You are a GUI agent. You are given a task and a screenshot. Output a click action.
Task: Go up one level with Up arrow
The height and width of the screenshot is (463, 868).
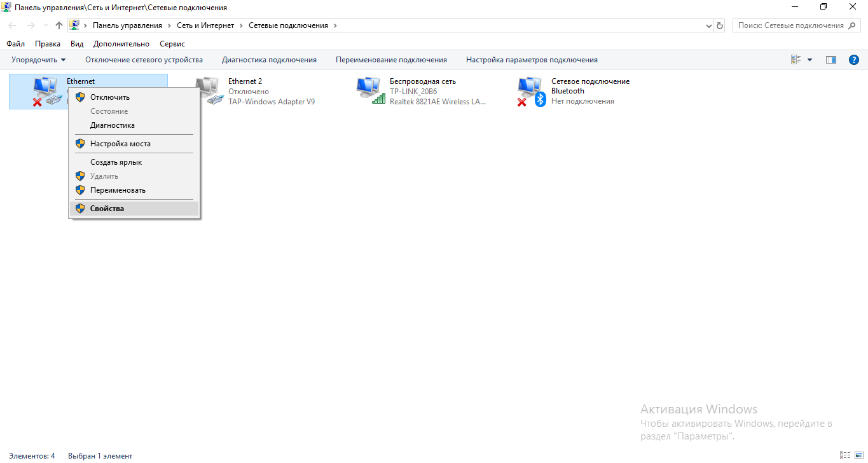click(x=59, y=25)
